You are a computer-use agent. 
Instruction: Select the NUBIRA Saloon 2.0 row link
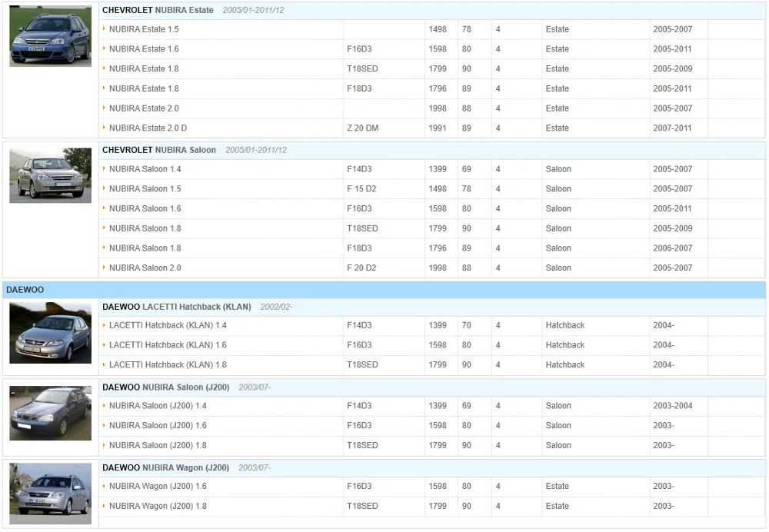coord(145,268)
